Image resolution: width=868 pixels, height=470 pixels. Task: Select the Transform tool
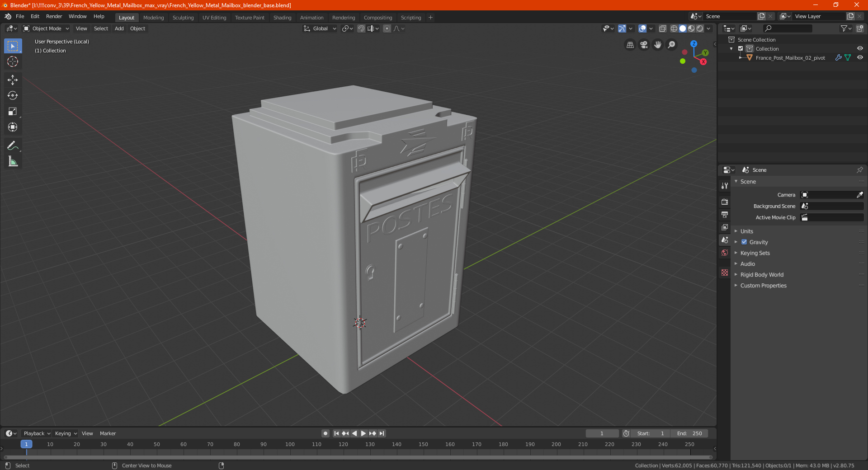[x=13, y=127]
